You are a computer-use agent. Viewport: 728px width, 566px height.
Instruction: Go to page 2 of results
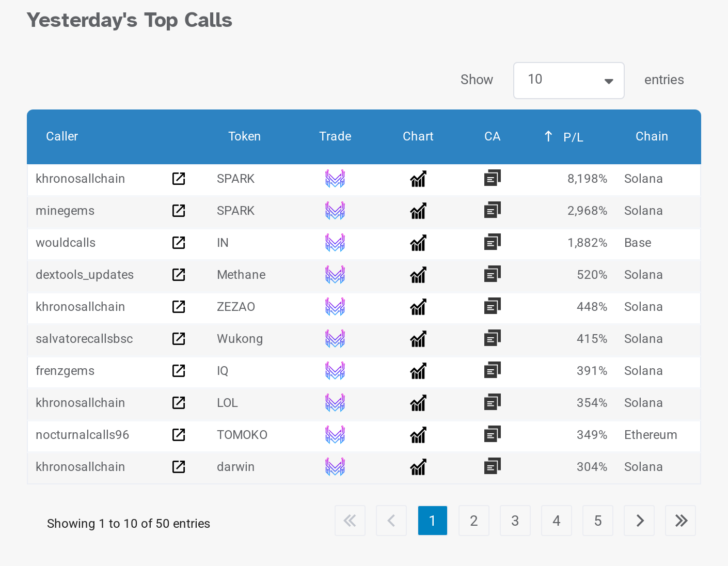pos(473,521)
